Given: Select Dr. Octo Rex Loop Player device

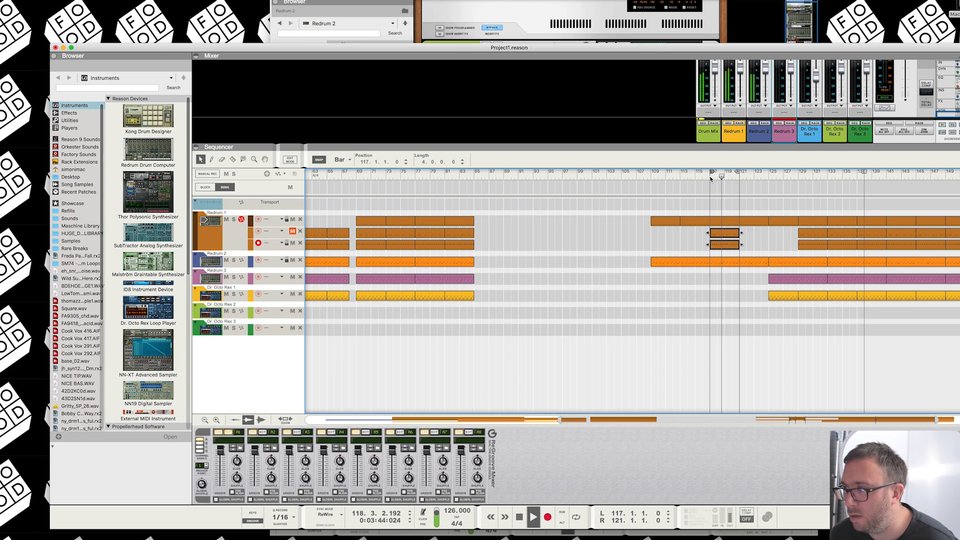Looking at the screenshot, I should (148, 311).
